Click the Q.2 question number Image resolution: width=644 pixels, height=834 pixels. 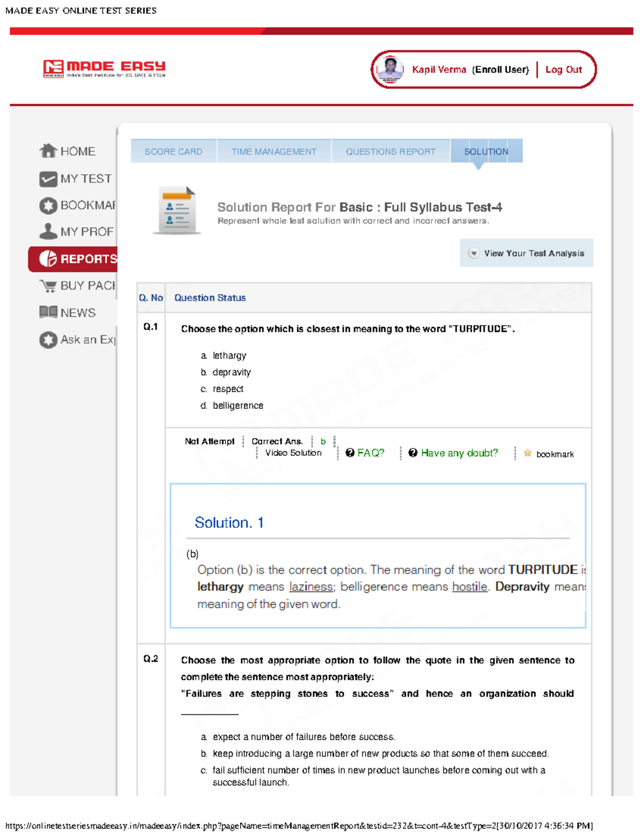[x=151, y=658]
